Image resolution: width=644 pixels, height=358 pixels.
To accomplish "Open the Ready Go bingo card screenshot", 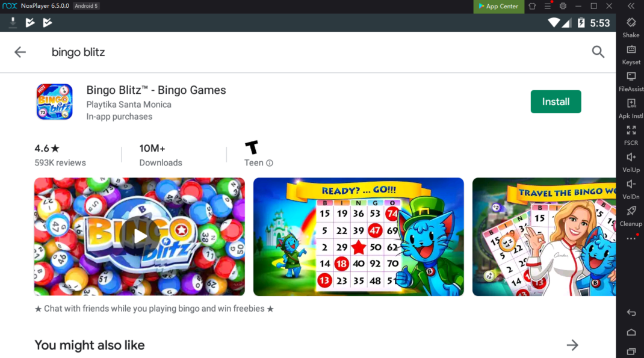I will click(359, 236).
